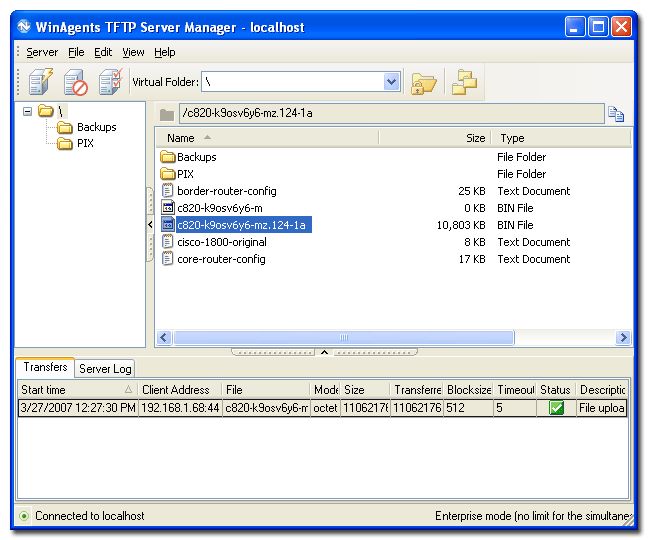Click the green checkmark status in transfer row
The image size is (648, 540).
(x=556, y=408)
